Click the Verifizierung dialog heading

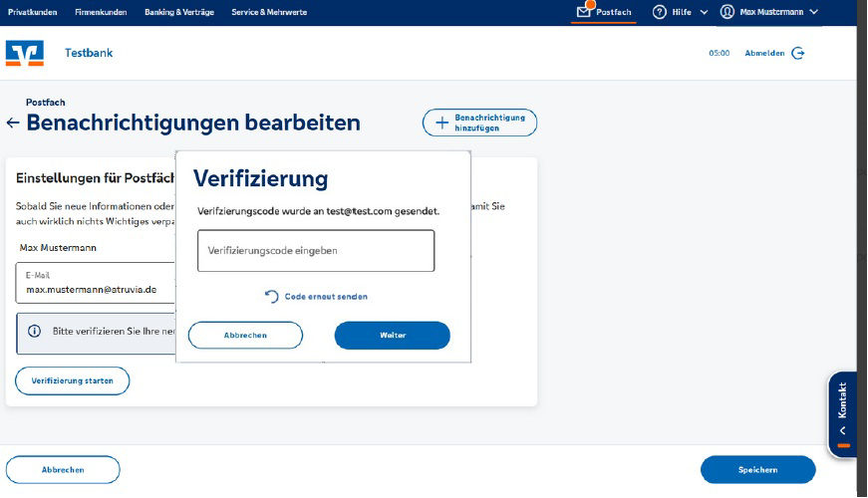(x=261, y=179)
